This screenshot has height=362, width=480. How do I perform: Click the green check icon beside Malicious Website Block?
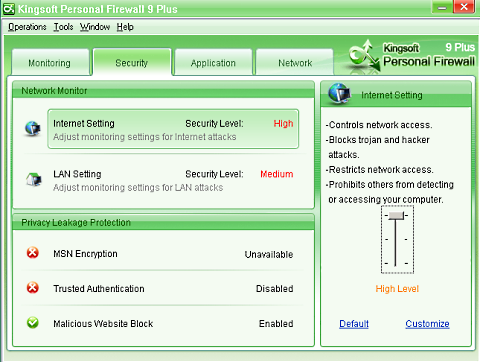[x=33, y=322]
